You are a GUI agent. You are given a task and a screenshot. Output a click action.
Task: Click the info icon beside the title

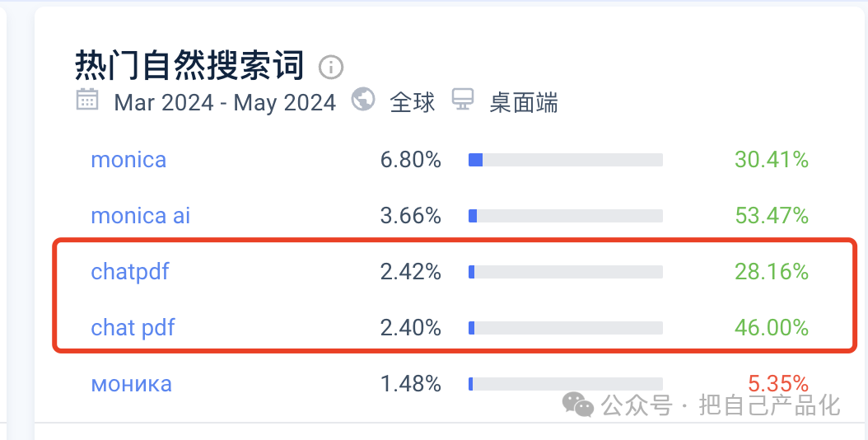[331, 67]
